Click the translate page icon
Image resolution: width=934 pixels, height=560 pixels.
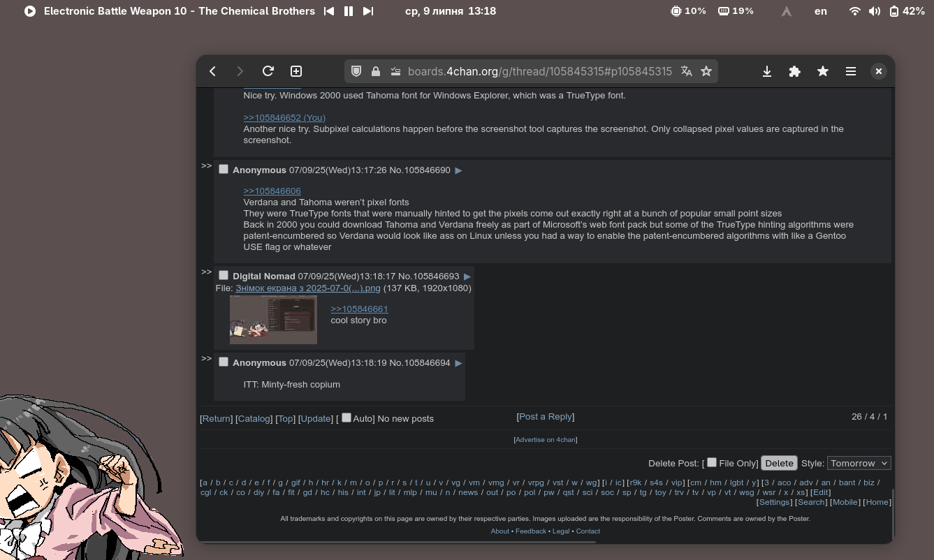(687, 71)
